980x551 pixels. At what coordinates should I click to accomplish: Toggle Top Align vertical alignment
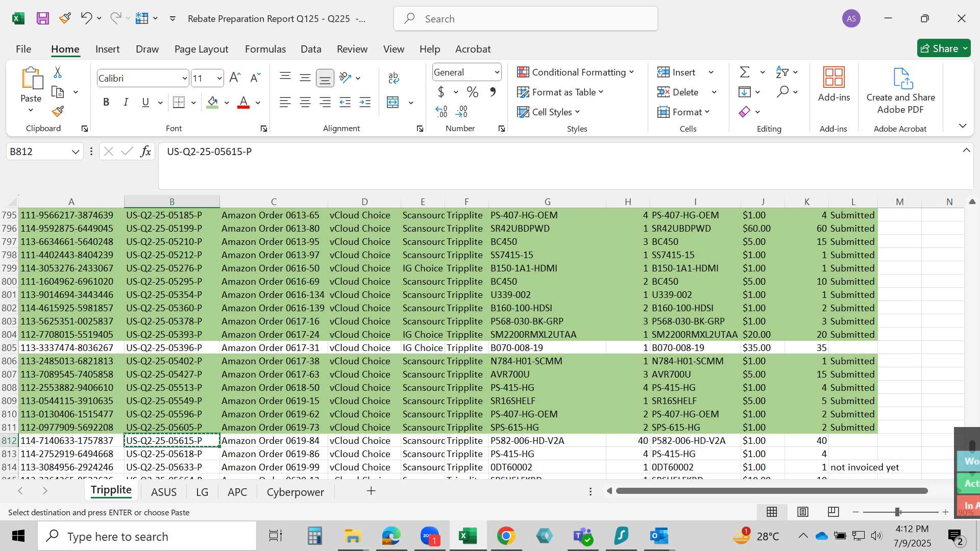[x=285, y=78]
